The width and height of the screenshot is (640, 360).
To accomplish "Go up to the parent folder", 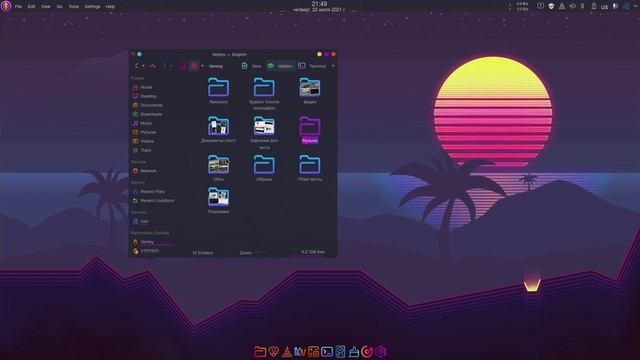I will [x=152, y=66].
